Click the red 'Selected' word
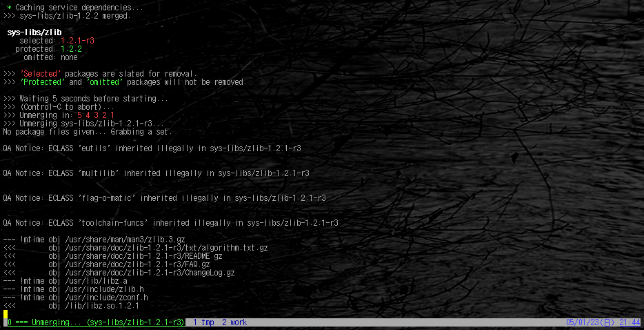 (41, 74)
